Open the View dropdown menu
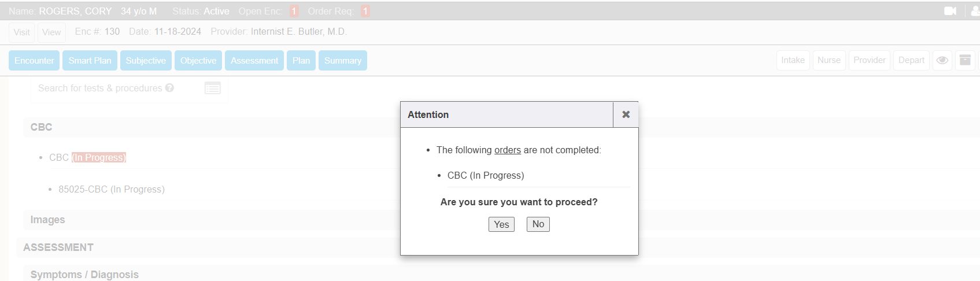 [51, 32]
